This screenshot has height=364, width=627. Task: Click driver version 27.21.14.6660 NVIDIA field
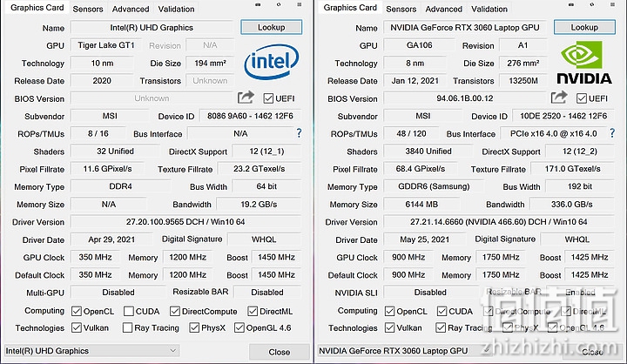pyautogui.click(x=499, y=221)
